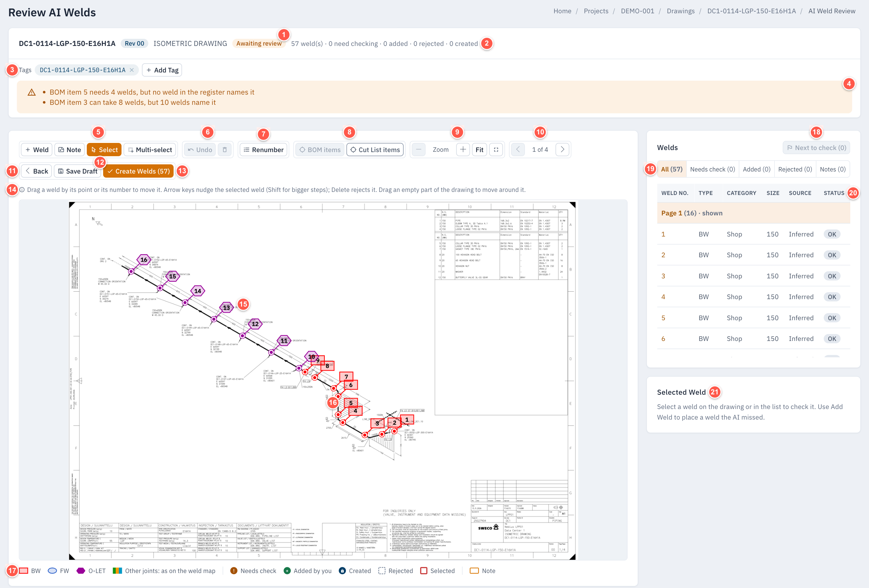Select weld number 4 in list

coord(754,297)
